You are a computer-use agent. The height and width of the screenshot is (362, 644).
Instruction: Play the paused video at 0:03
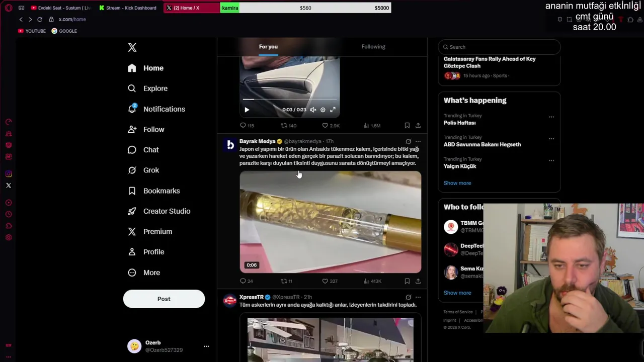(247, 110)
